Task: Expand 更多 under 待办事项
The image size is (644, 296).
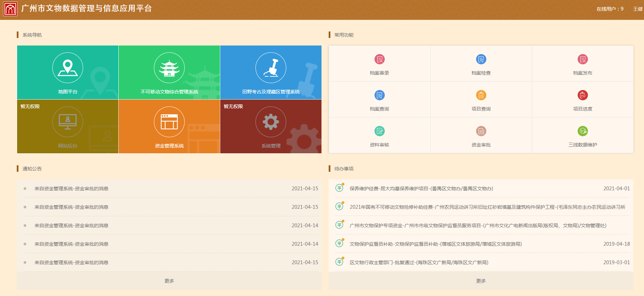Action: (481, 281)
